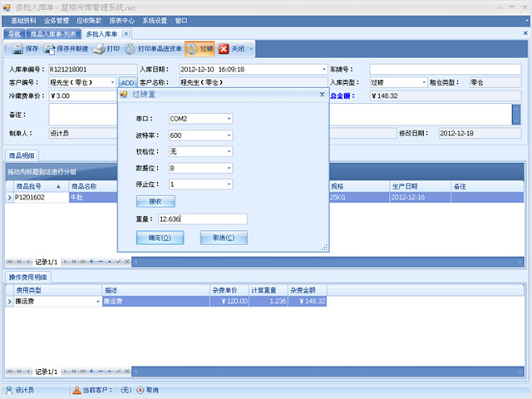Click the red 取消 icon in status bar
The width and height of the screenshot is (532, 399).
[140, 390]
